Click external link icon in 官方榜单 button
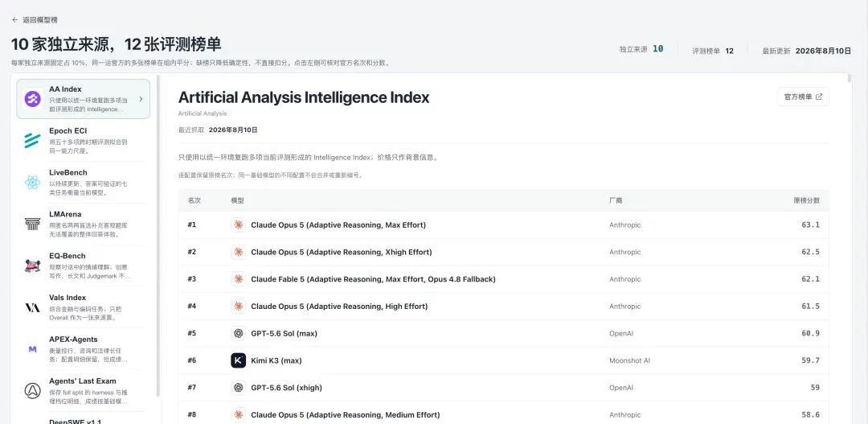Viewport: 868px width, 424px height. [x=819, y=97]
